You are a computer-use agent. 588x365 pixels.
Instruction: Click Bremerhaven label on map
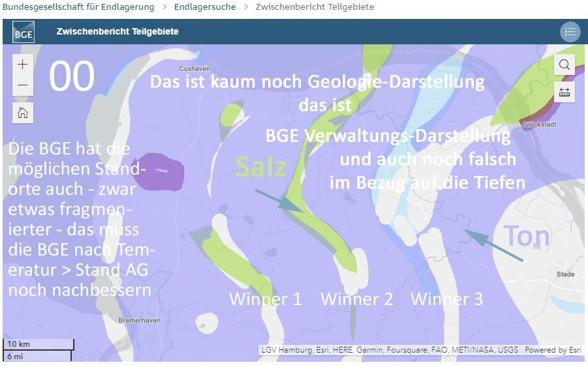click(139, 320)
